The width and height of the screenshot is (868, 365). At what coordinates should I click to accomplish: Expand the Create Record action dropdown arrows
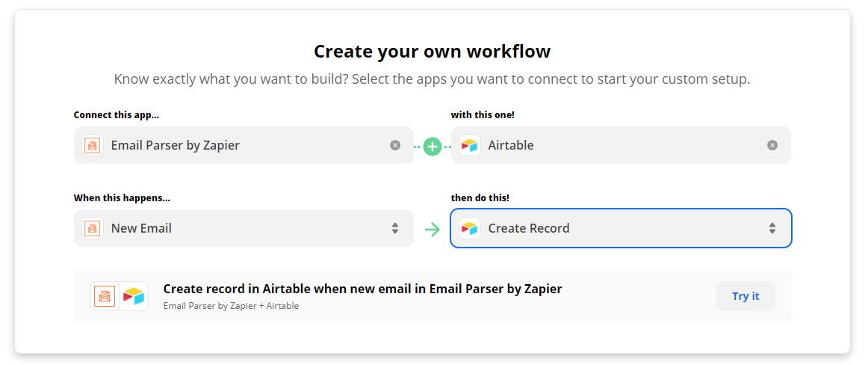(772, 228)
